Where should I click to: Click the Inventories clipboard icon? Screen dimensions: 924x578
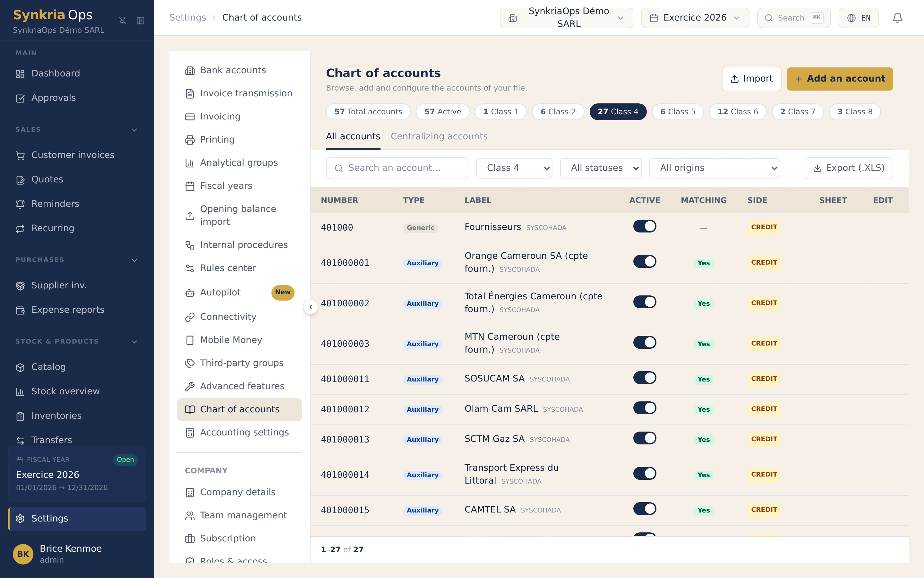pyautogui.click(x=20, y=416)
